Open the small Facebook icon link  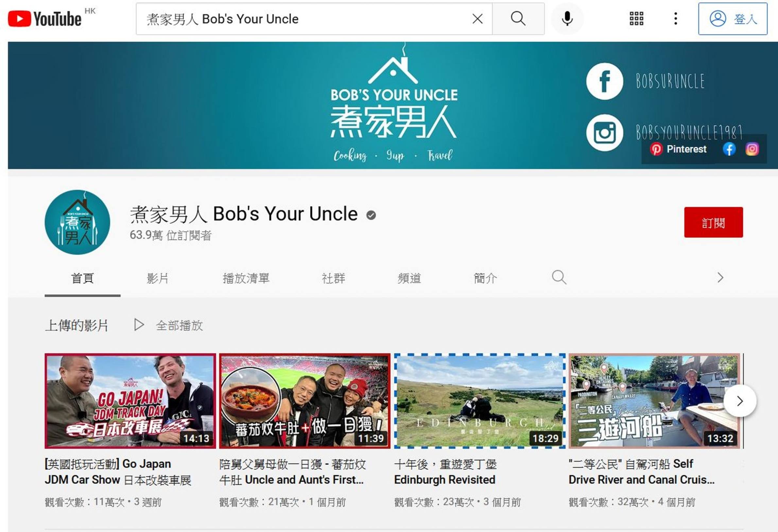click(x=729, y=149)
